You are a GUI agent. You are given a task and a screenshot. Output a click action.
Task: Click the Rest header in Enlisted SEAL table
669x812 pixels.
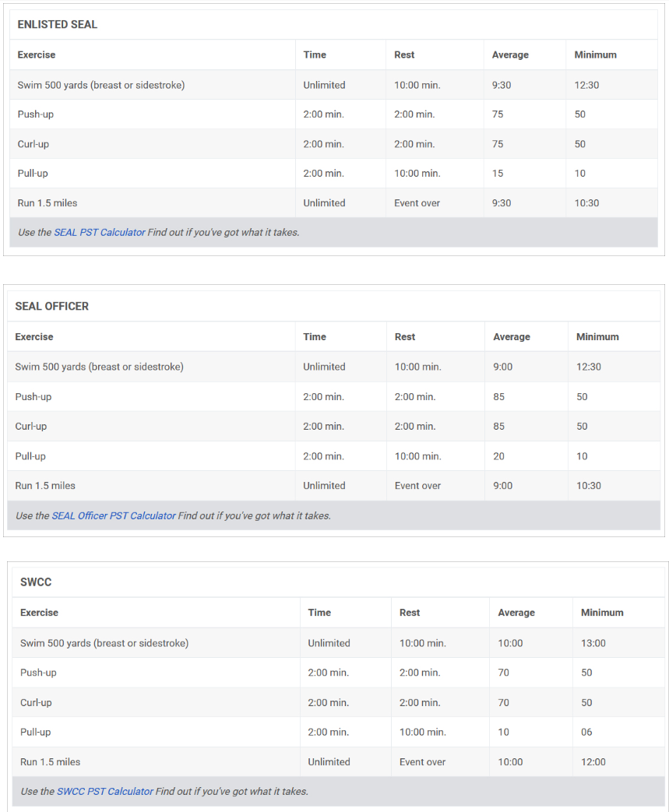coord(404,55)
